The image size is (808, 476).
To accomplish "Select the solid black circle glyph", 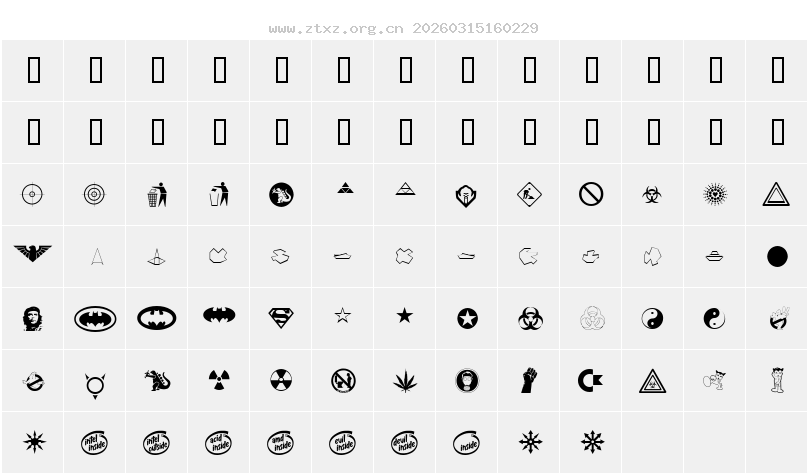I will [777, 257].
